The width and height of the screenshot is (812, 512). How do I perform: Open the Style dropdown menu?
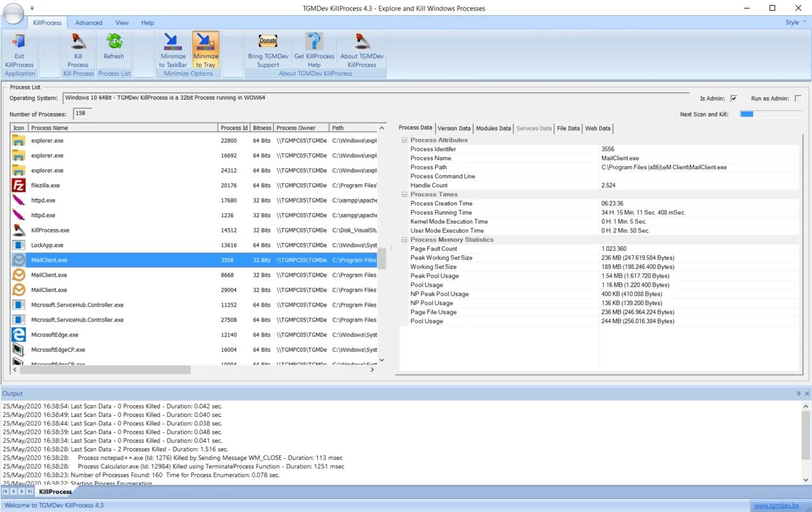click(x=795, y=23)
